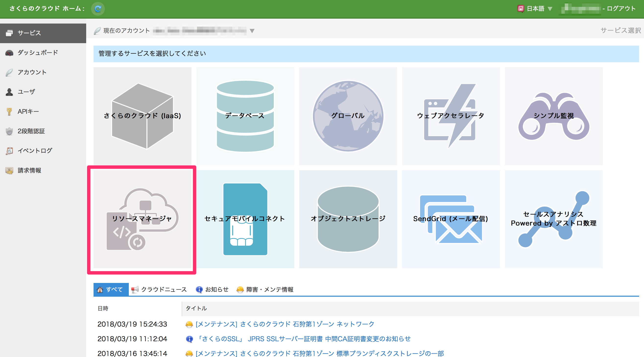Go to ダッシュボード in the sidebar
Screen dimensions: 644x357
pyautogui.click(x=43, y=52)
